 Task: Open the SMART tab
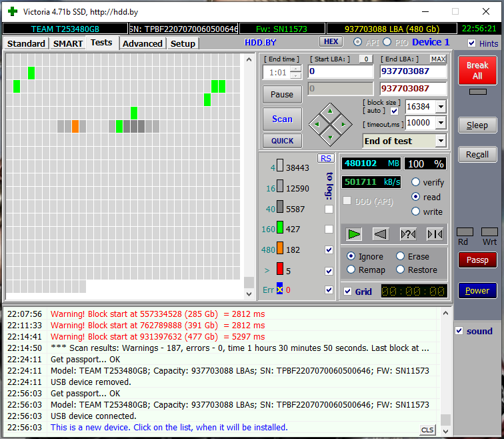68,43
